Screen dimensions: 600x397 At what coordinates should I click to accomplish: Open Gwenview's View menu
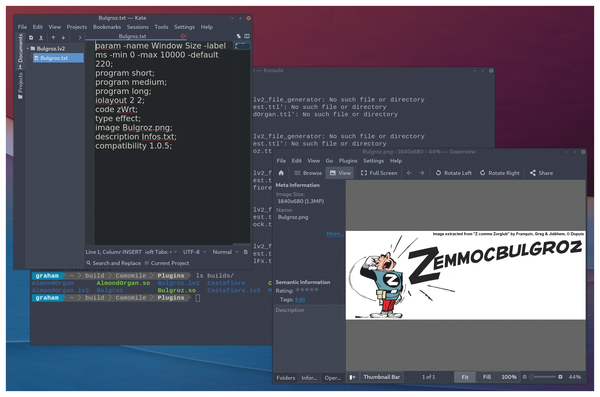tap(313, 161)
